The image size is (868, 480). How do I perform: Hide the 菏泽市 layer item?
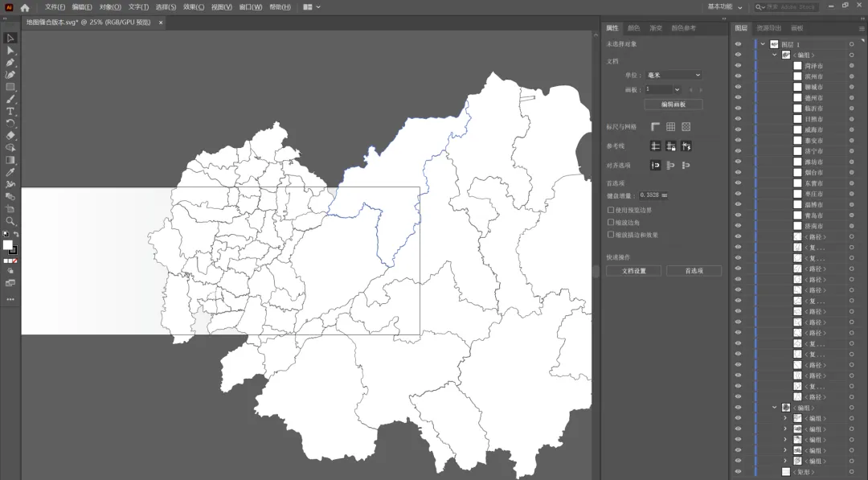(738, 66)
